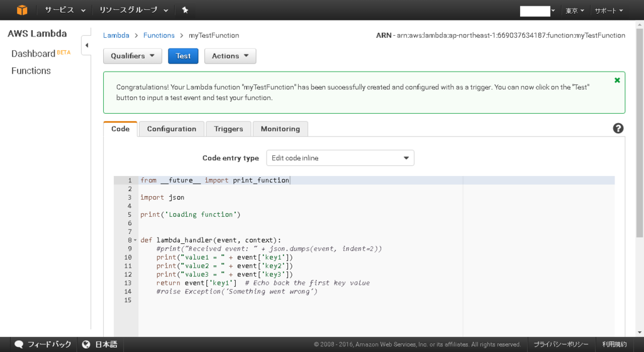Fold the lambda_handler definition on line 8
Viewport: 644px width, 352px height.
pos(135,240)
